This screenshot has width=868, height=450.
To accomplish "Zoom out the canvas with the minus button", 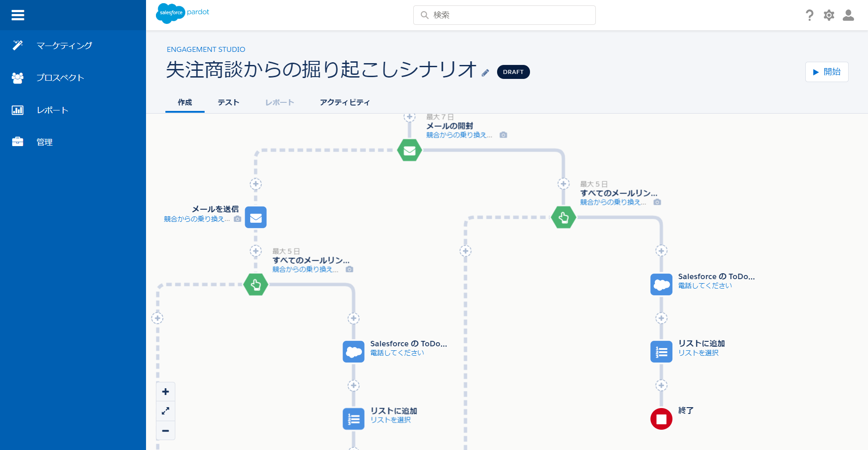I will tap(165, 431).
